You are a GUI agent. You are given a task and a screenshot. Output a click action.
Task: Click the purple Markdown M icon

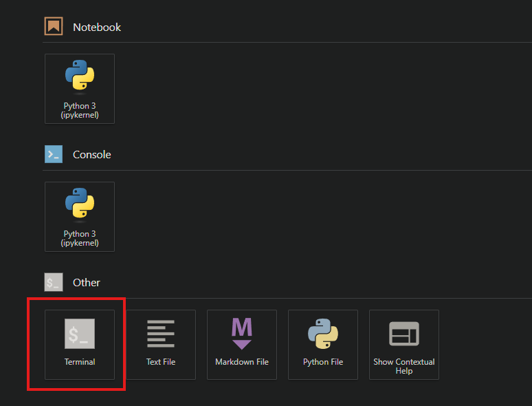click(242, 334)
